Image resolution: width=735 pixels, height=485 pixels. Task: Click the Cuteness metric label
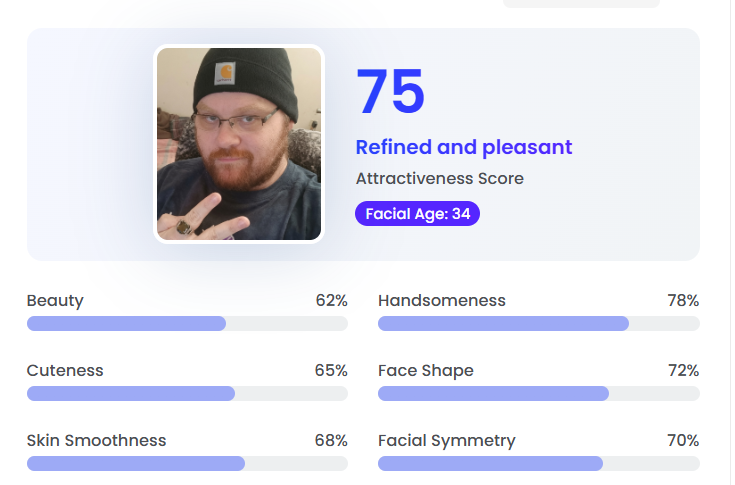[65, 371]
